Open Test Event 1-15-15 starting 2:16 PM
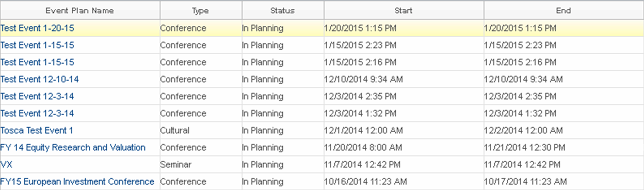This screenshot has width=644, height=190. 37,62
